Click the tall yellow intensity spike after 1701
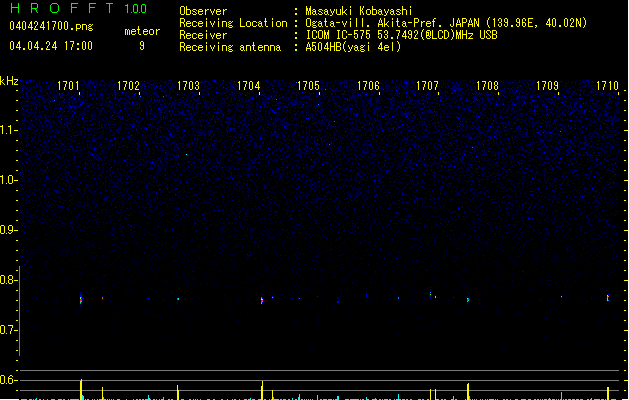Viewport: 629px width, 400px height. point(81,389)
